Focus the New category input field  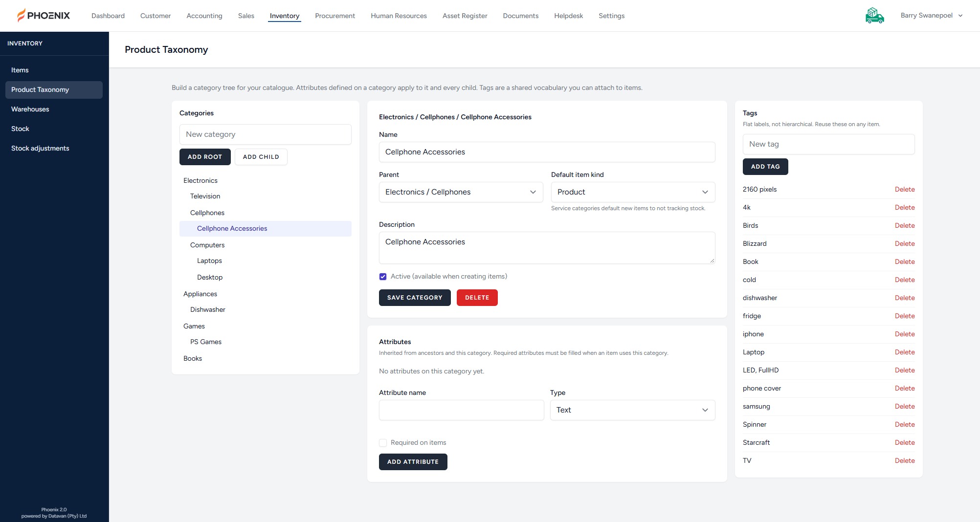266,134
